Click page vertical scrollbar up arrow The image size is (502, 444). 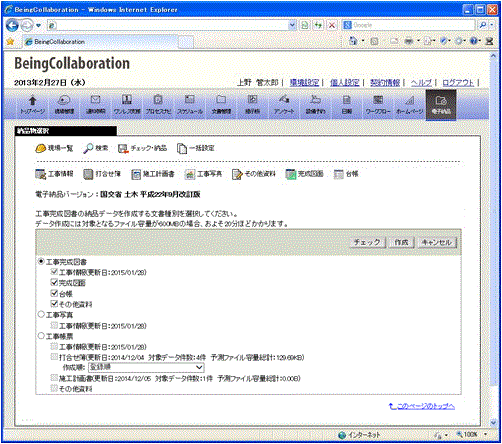494,56
